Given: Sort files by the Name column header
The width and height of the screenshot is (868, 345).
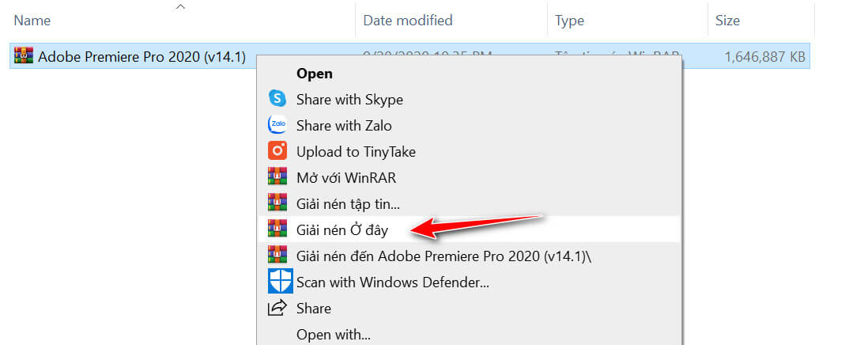Looking at the screenshot, I should [32, 20].
